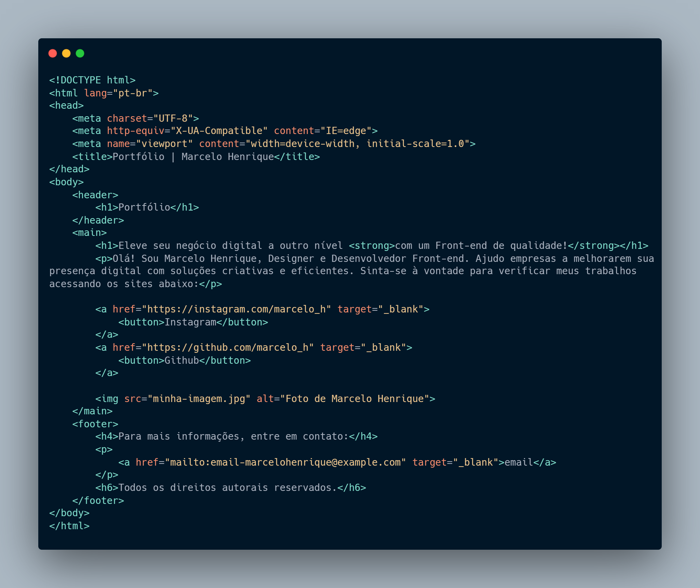
Task: Click the opening <header> tag
Action: pos(95,195)
